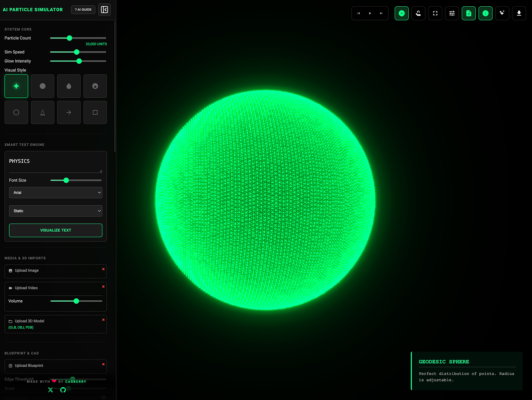Screen dimensions: 532x400
Task: Select the water droplet visual style
Action: pyautogui.click(x=69, y=86)
